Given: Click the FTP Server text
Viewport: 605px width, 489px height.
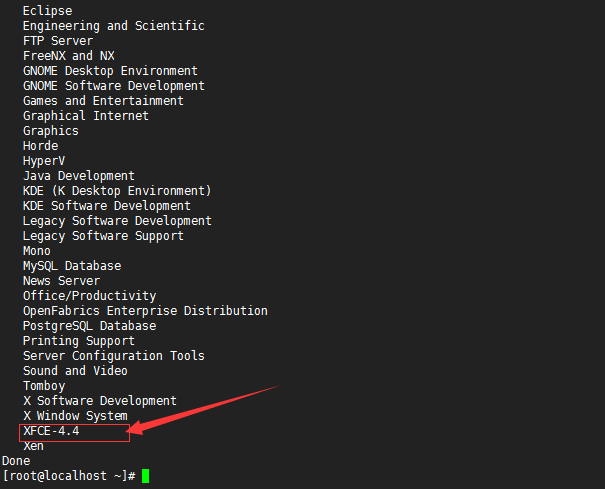Looking at the screenshot, I should tap(58, 41).
